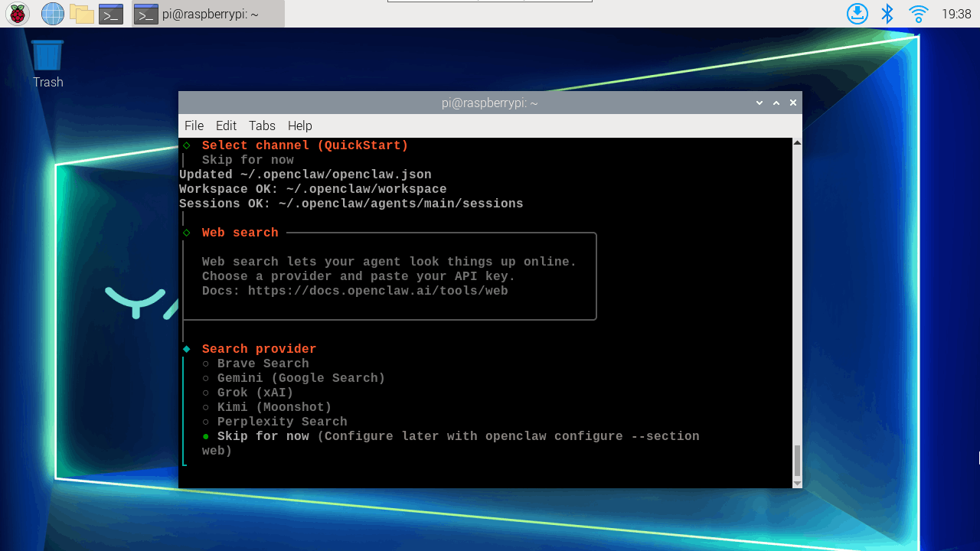Click the docs.openclaw.ai/tools/web link
980x551 pixels.
[x=378, y=291]
